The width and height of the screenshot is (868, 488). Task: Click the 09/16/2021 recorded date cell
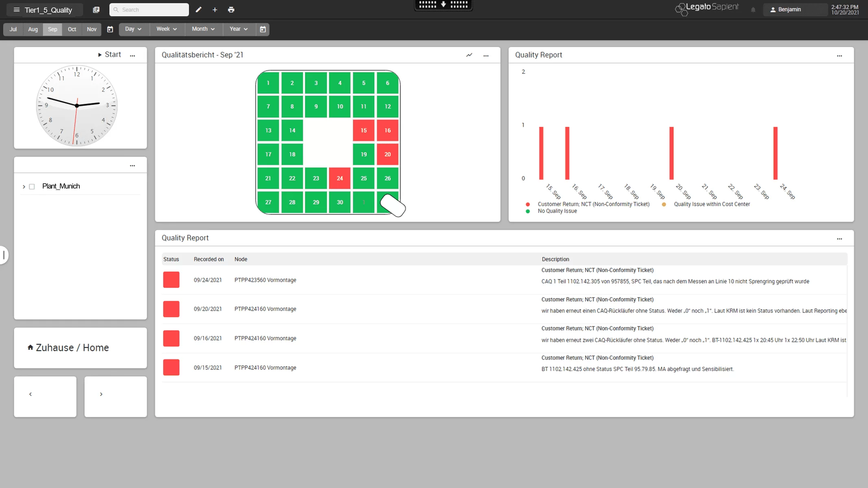pyautogui.click(x=208, y=338)
